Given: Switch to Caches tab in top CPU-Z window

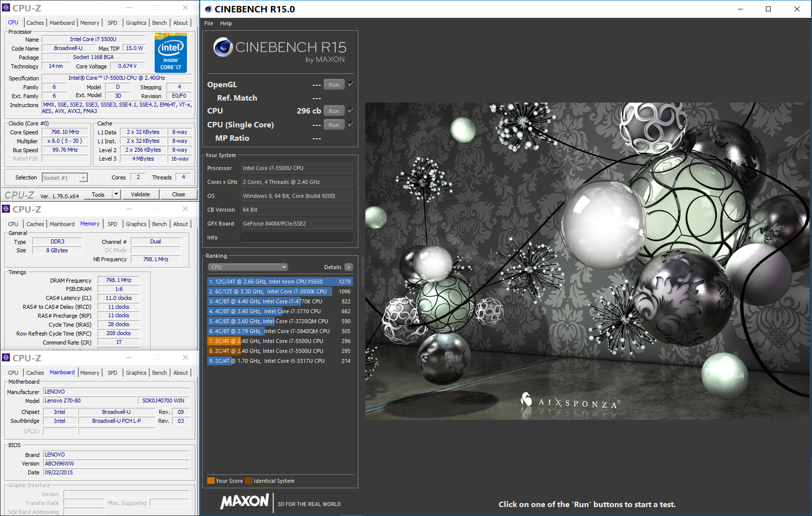Looking at the screenshot, I should (35, 23).
